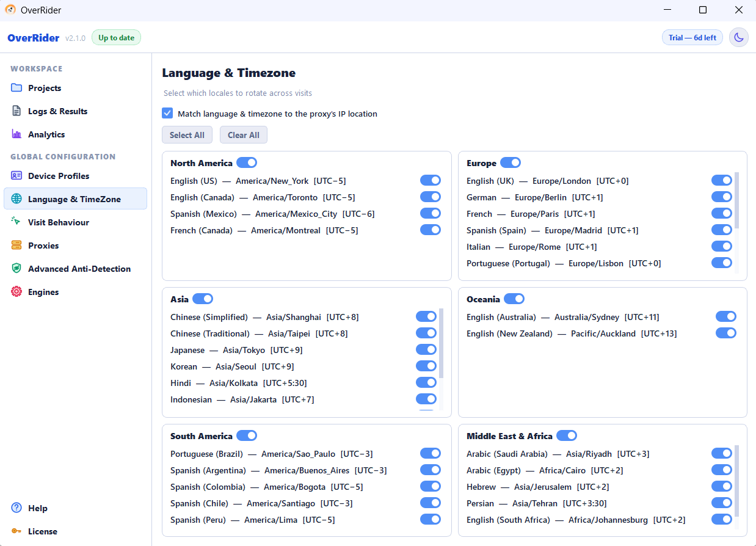Click the License key icon
This screenshot has height=546, width=756.
16,531
